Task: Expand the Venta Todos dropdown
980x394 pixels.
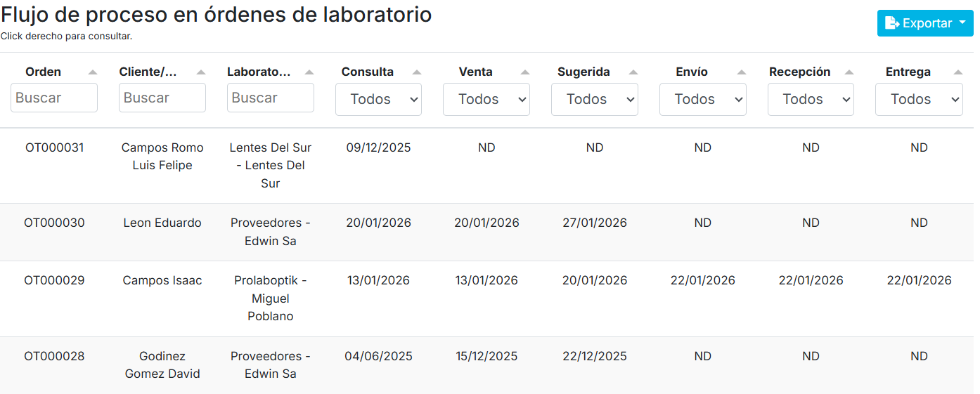Action: [486, 99]
